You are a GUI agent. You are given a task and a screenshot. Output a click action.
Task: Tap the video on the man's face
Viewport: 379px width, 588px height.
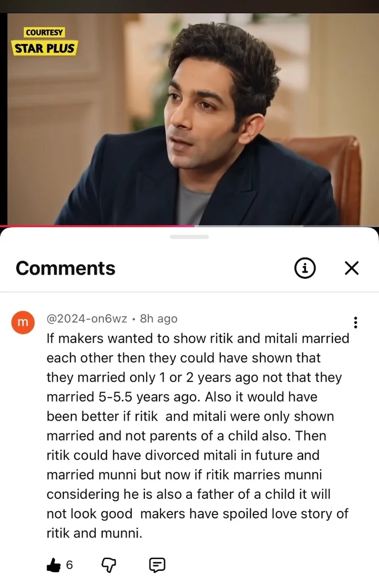(201, 122)
